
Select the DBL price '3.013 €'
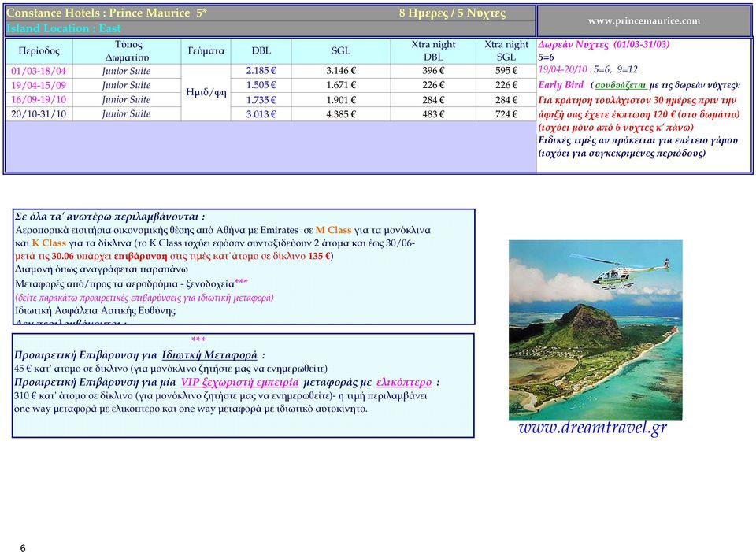coord(261,114)
